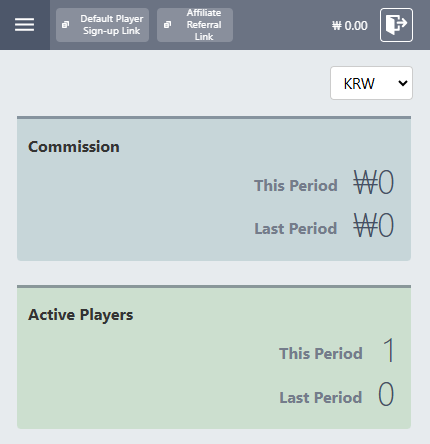Click the won symbol in the header balance

[337, 26]
